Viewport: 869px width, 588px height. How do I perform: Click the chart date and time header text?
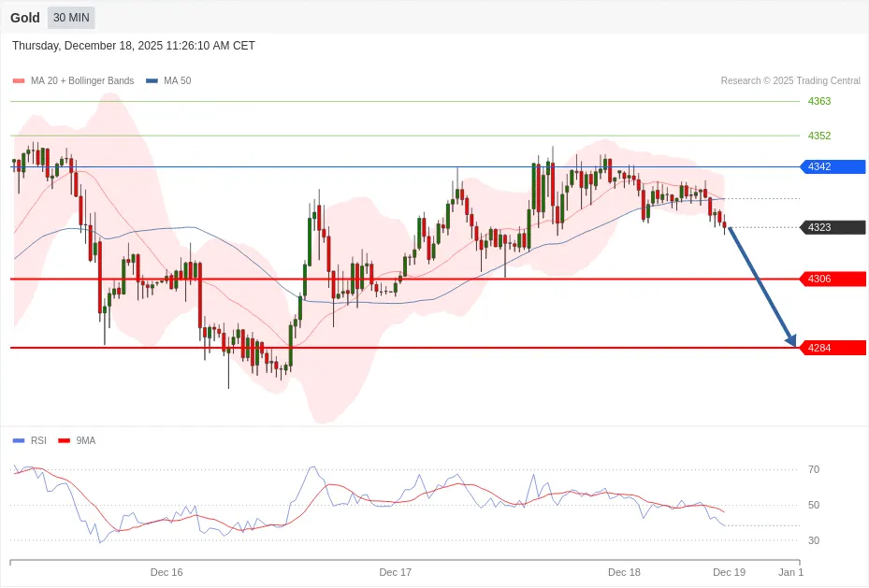(134, 46)
